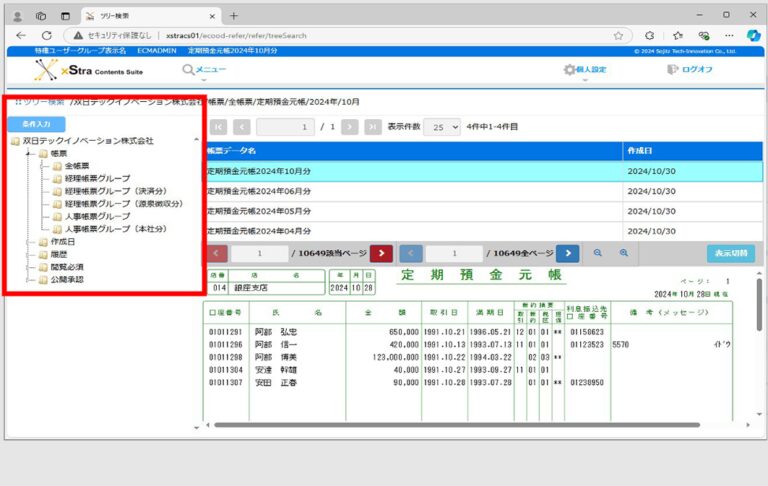This screenshot has height=486, width=768.
Task: Click the zoom out magnifier icon
Action: click(x=598, y=253)
